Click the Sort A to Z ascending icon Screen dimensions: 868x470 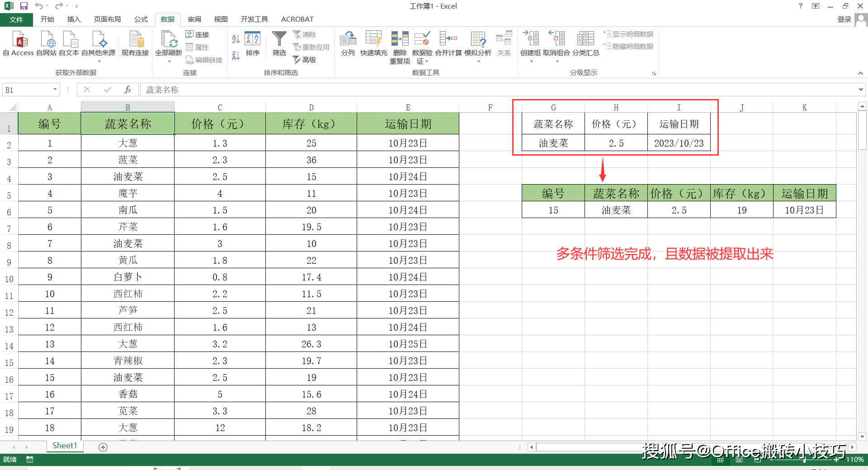[x=236, y=39]
